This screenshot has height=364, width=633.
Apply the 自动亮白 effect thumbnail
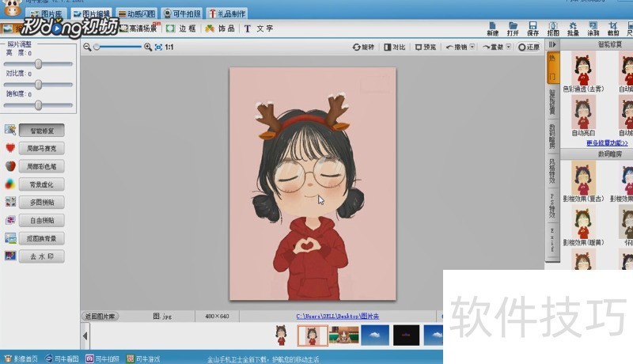[583, 112]
